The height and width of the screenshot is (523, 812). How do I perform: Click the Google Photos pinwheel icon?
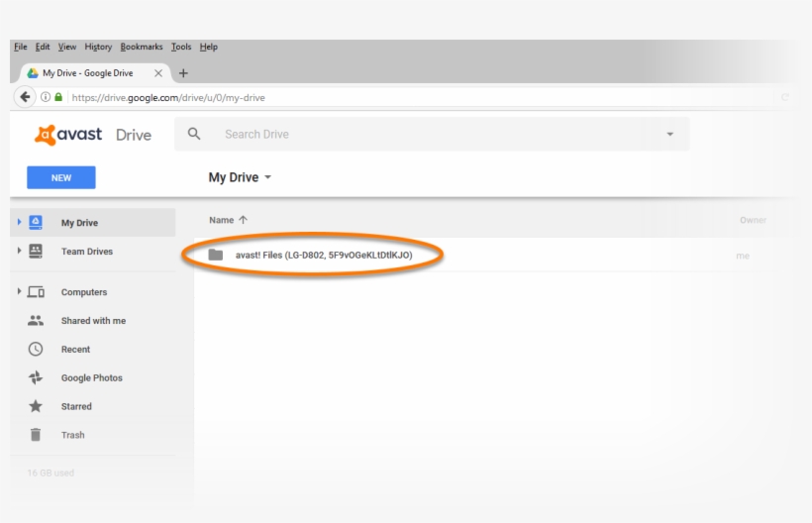click(x=36, y=377)
